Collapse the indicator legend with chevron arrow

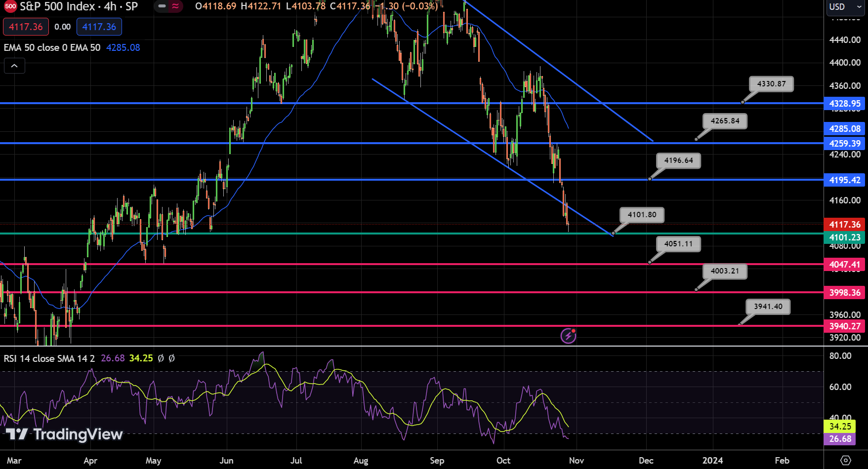coord(14,66)
